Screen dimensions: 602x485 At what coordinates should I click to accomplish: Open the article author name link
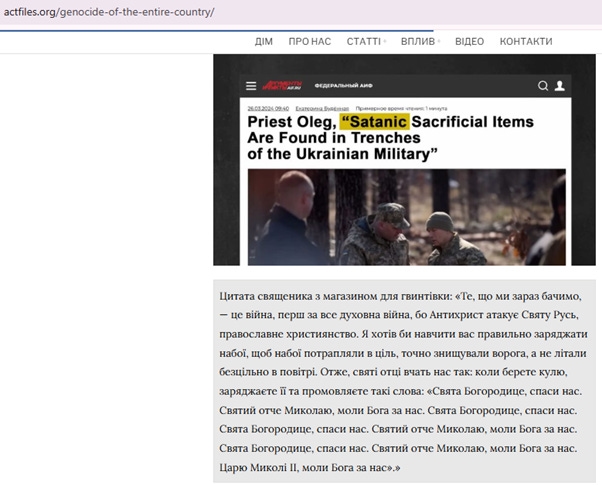[x=322, y=108]
